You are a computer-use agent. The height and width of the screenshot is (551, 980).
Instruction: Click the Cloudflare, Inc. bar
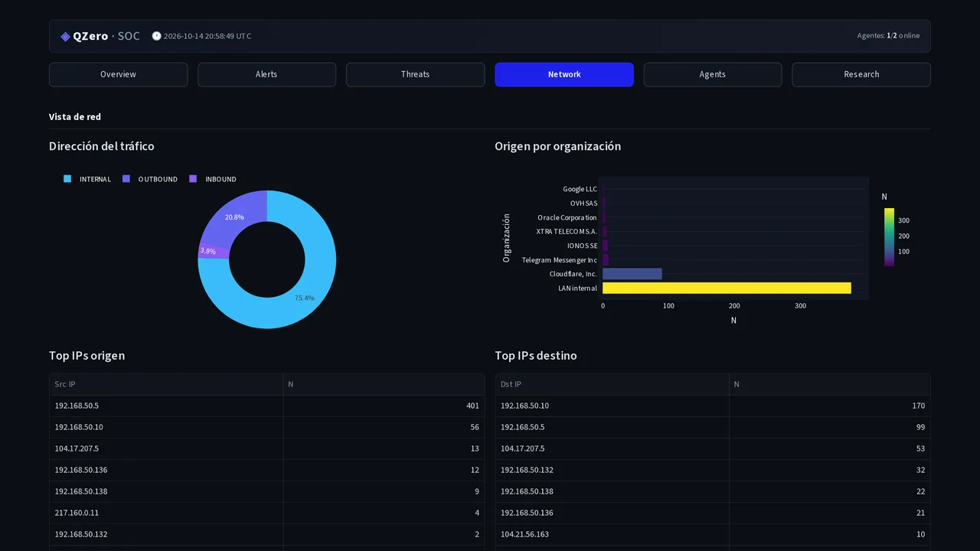(632, 274)
